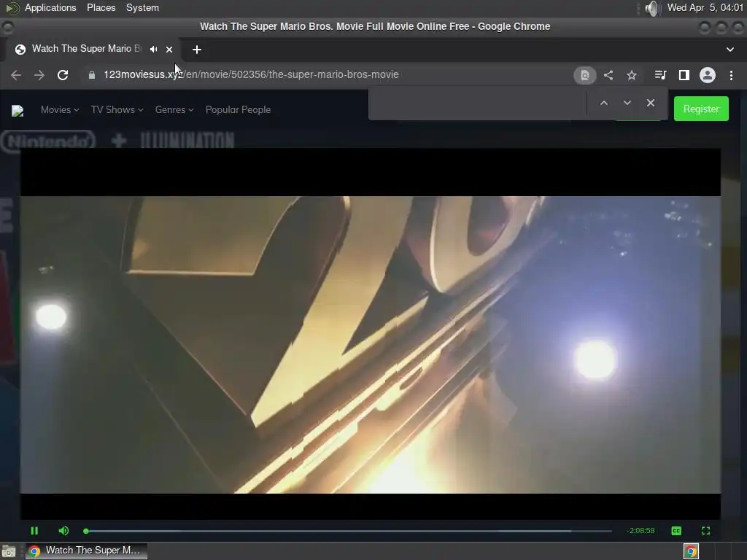The width and height of the screenshot is (747, 560).
Task: Expand the Movies dropdown menu
Action: 60,110
